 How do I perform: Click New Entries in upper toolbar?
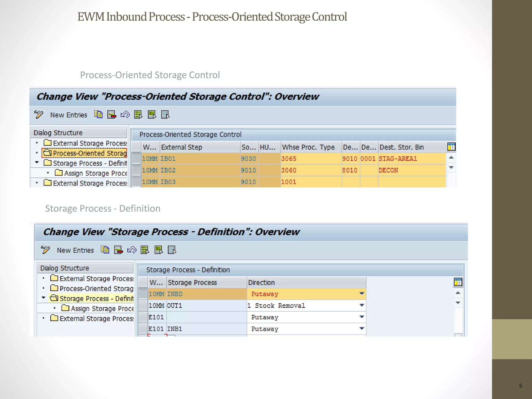coord(69,115)
